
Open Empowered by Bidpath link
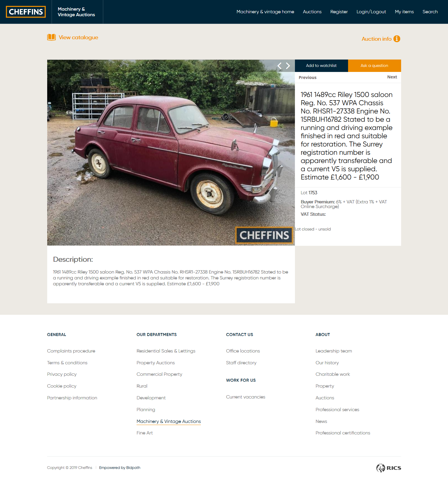coord(120,468)
